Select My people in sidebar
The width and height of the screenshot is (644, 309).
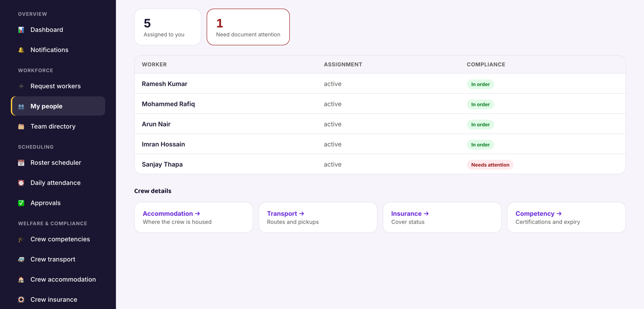tap(58, 106)
